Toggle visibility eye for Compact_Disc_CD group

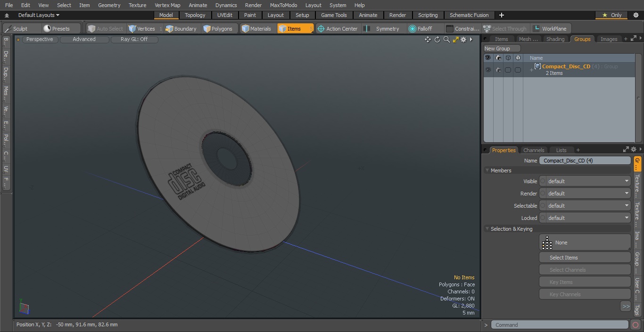point(488,70)
